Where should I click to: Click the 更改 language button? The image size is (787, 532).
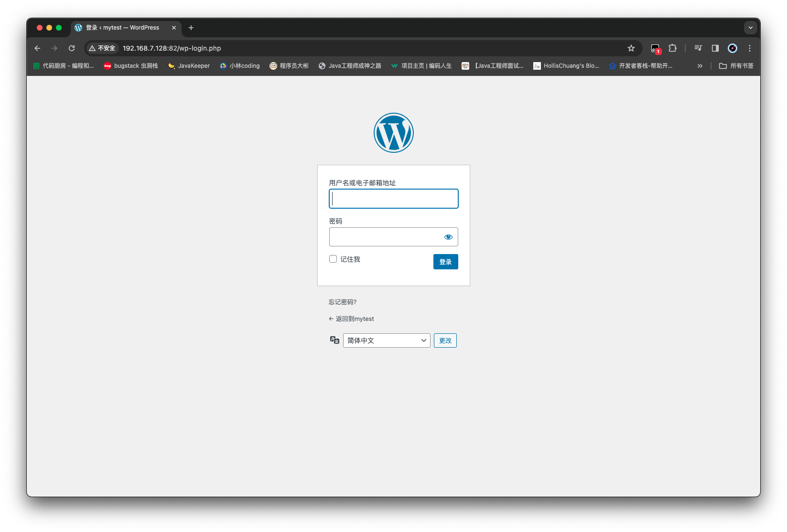point(445,340)
